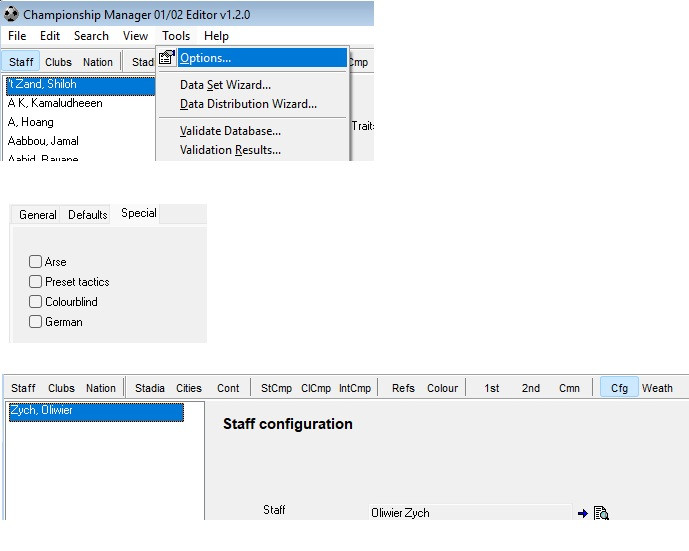
Task: Open Stadia section in the toolbar
Action: (149, 388)
